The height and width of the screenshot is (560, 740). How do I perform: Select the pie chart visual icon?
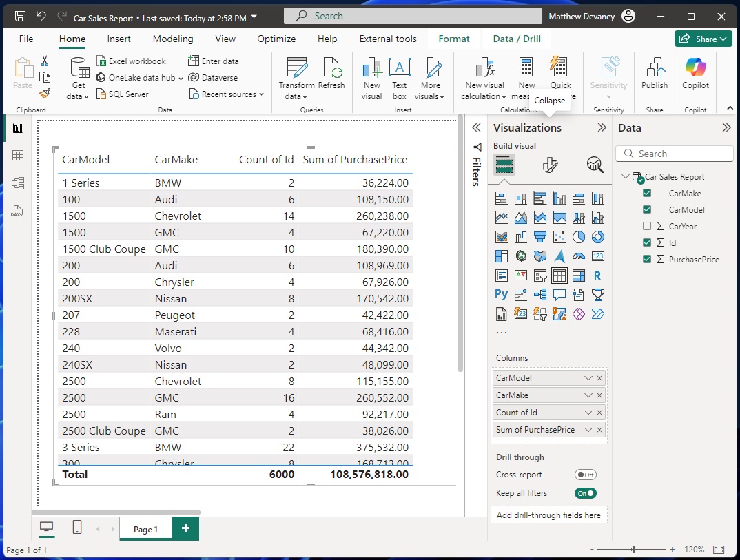tap(579, 237)
